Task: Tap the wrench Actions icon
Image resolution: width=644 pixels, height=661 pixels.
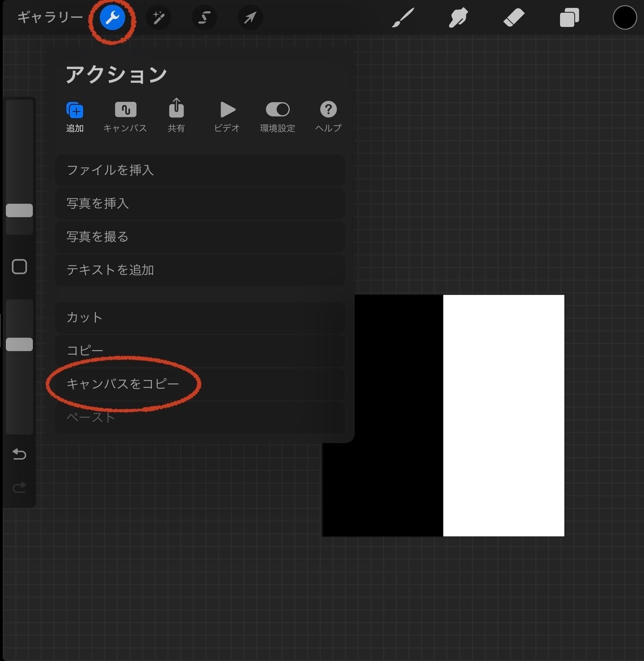Action: point(112,18)
